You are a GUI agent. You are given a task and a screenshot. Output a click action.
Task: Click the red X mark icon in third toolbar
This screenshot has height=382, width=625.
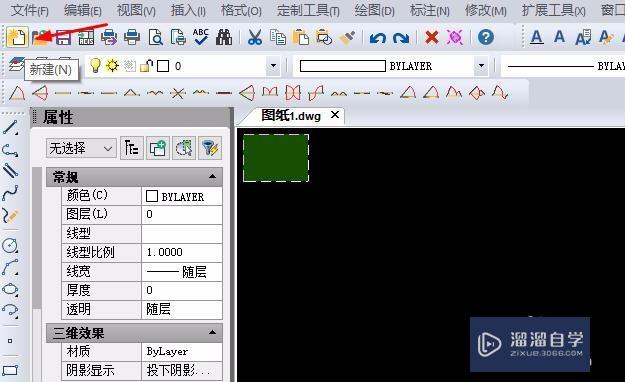pyautogui.click(x=178, y=93)
